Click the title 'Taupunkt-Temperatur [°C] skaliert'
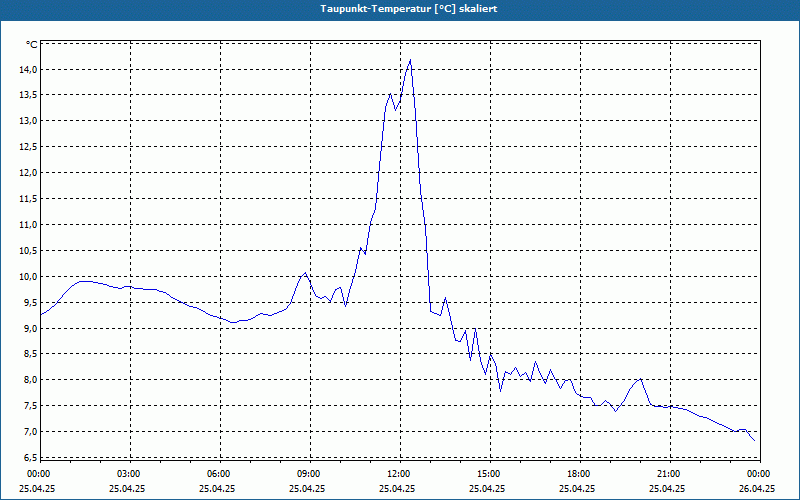The height and width of the screenshot is (500, 800). coord(409,9)
